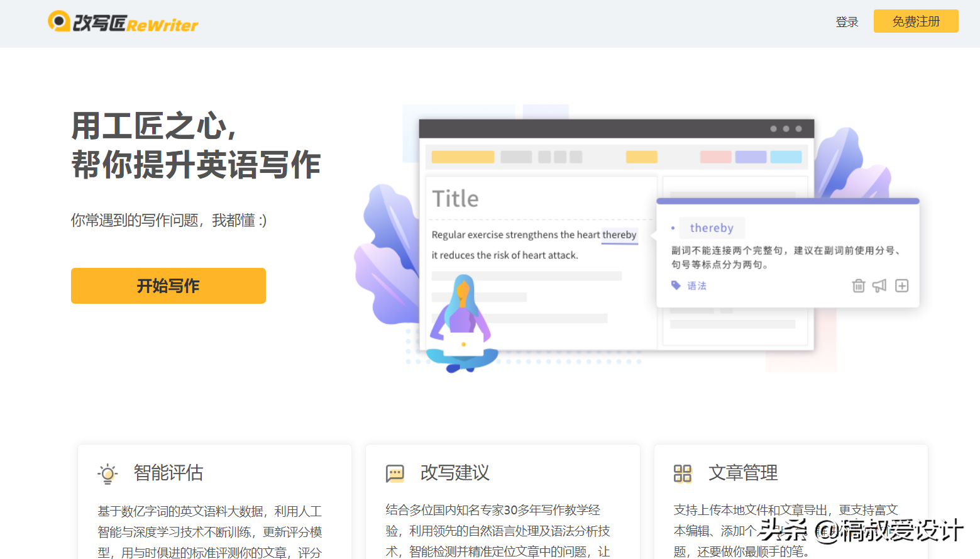
Task: Click the grid icon for 文章管理
Action: [x=683, y=473]
